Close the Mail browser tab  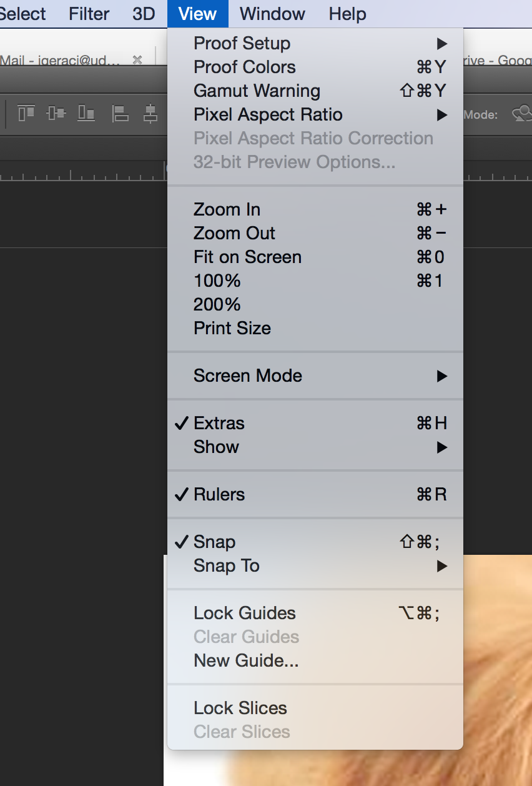137,60
